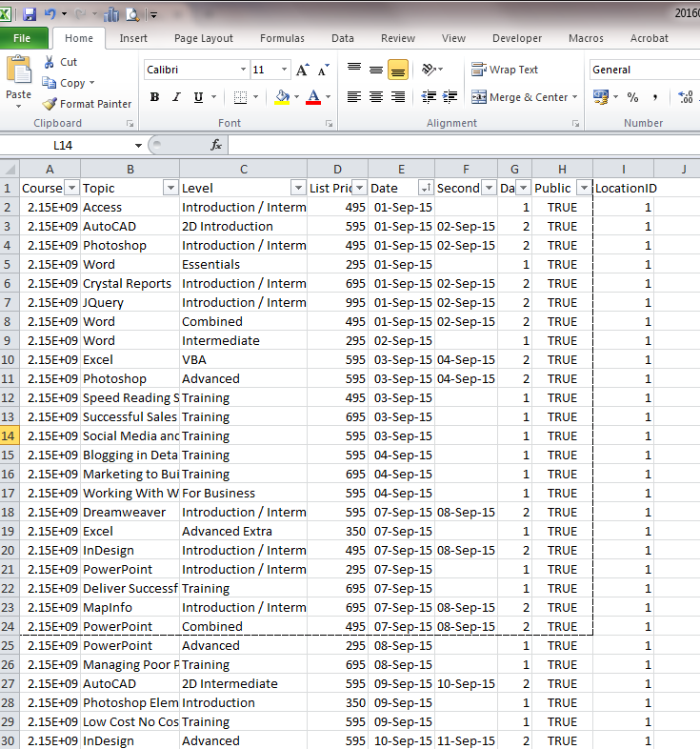Expand the Name Box dropdown arrow

coord(138,145)
